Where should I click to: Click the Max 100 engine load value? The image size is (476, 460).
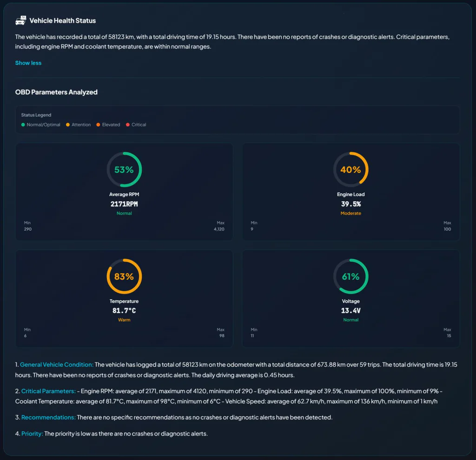(x=447, y=229)
